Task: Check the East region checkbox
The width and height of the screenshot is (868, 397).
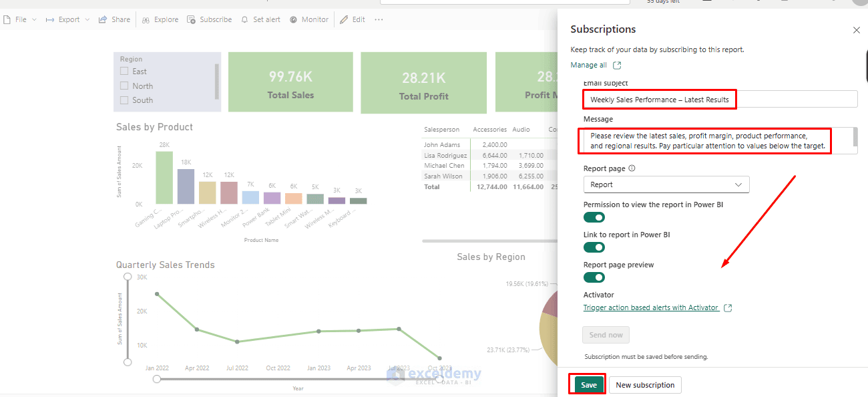Action: 124,72
